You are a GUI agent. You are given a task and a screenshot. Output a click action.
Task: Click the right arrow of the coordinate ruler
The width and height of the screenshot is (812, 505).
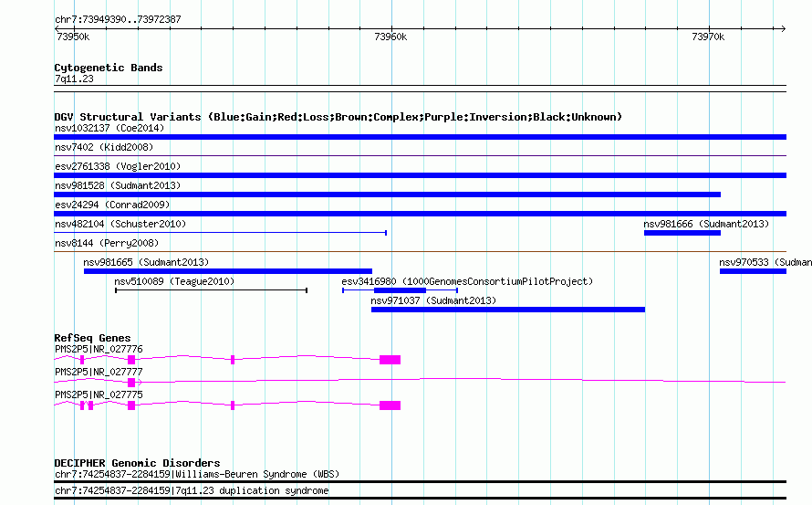click(x=784, y=28)
